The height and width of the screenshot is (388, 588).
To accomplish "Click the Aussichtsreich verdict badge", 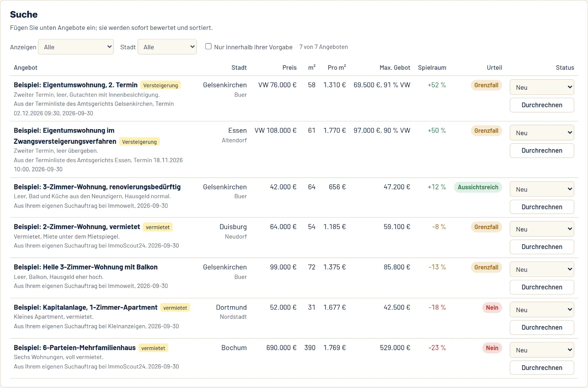I will 478,187.
